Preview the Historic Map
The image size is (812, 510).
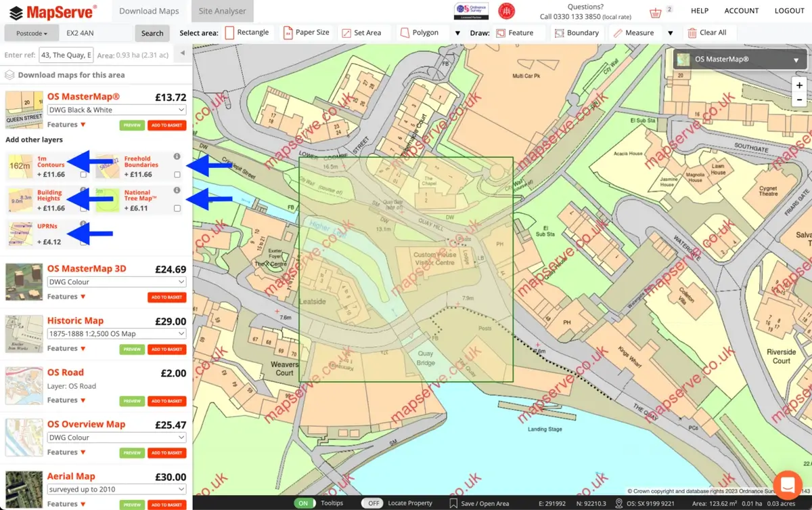[132, 349]
